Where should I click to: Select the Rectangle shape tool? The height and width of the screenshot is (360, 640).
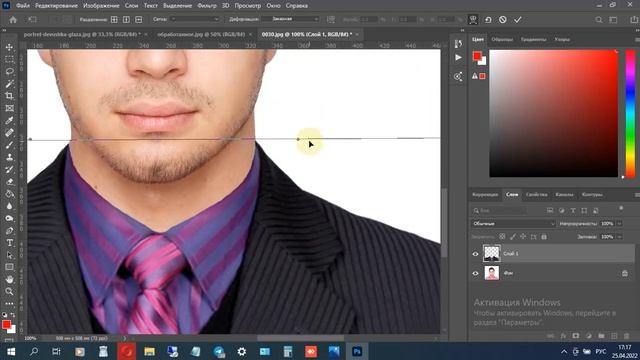pos(9,267)
